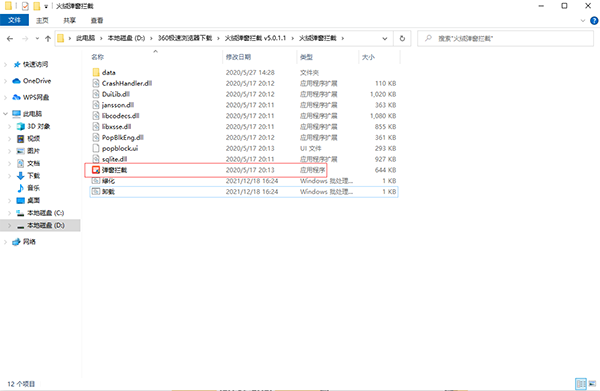The width and height of the screenshot is (600, 391).
Task: Click the properties icon in title bar
Action: (x=25, y=6)
